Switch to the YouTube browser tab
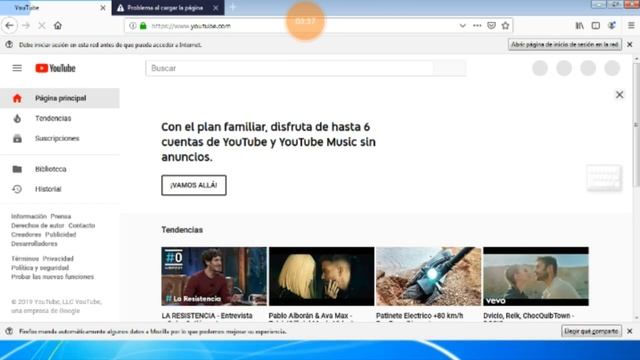Image resolution: width=640 pixels, height=360 pixels. (x=55, y=8)
